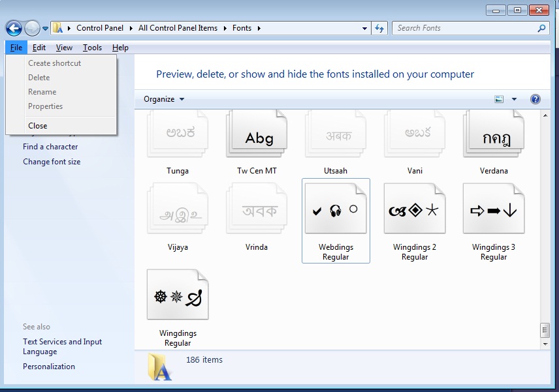Screen dimensions: 559x392
Task: Select the Utsaah font icon
Action: pos(336,134)
